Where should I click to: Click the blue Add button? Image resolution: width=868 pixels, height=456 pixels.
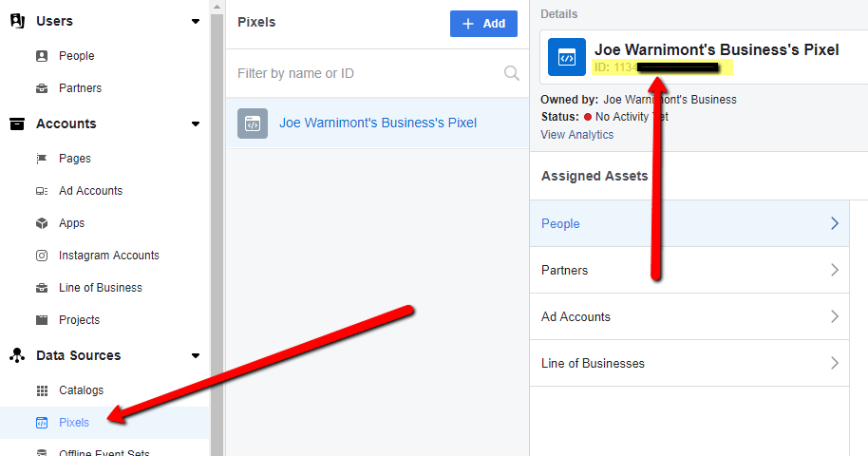click(x=483, y=24)
